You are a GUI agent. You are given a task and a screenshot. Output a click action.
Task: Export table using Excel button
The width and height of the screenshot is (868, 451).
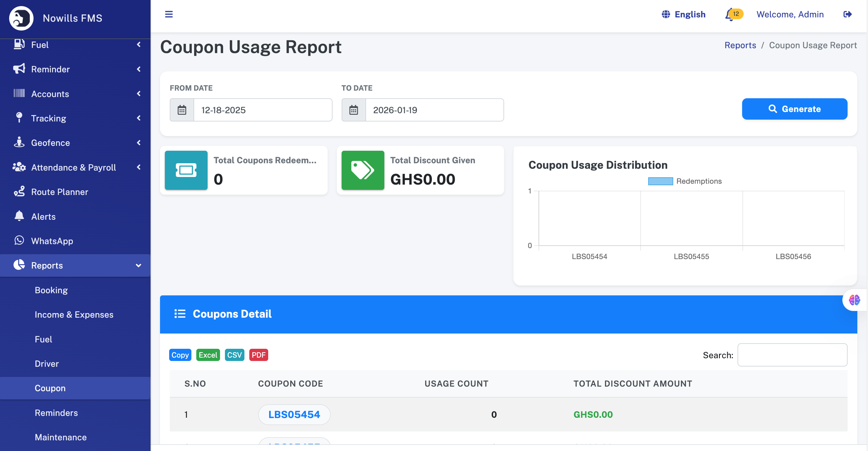click(208, 355)
